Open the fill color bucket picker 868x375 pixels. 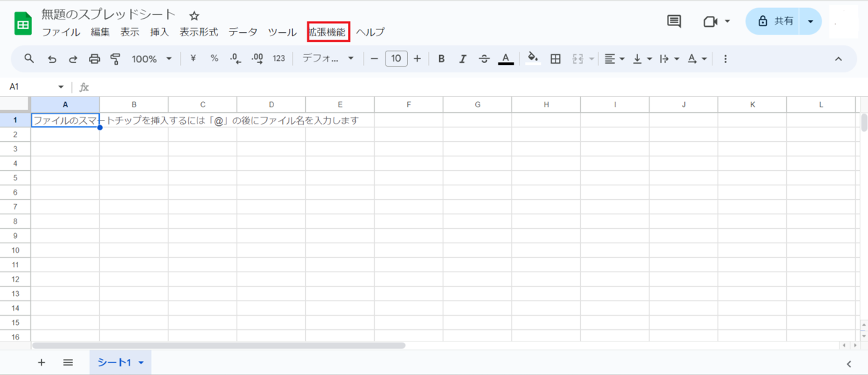(533, 59)
